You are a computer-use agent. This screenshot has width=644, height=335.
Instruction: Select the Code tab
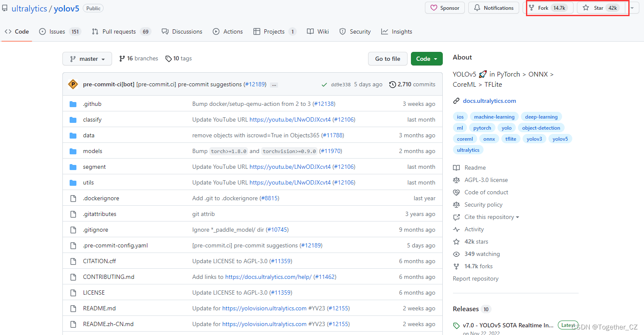(x=17, y=31)
